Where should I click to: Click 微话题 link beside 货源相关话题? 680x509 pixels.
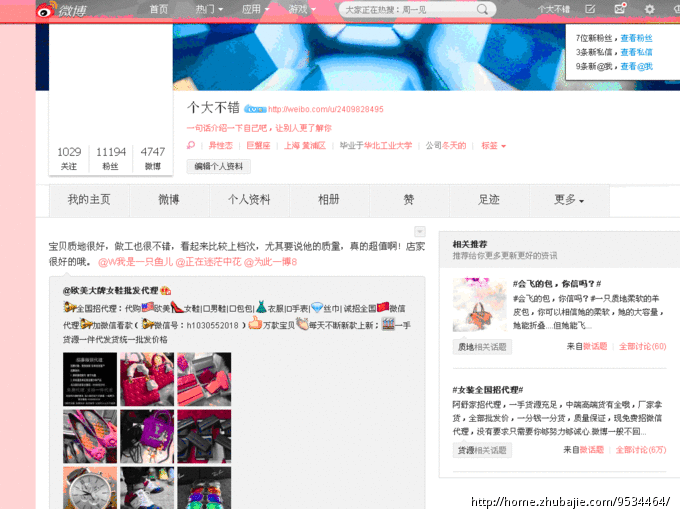click(592, 450)
